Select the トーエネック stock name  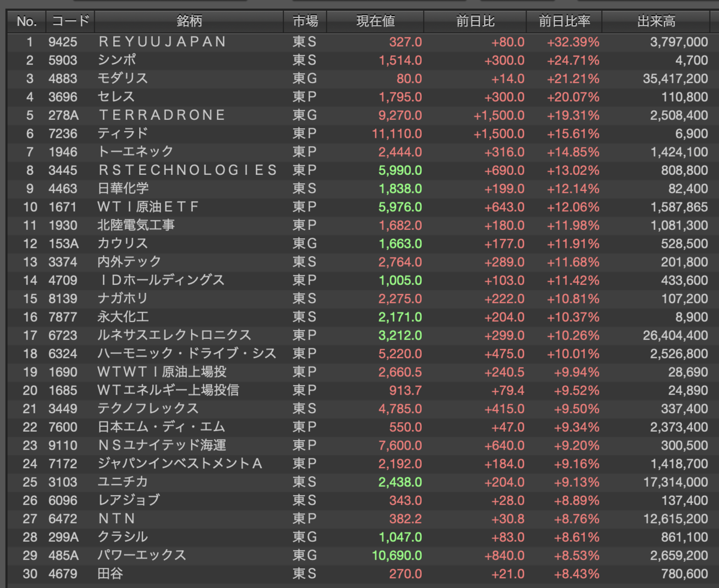coord(135,151)
